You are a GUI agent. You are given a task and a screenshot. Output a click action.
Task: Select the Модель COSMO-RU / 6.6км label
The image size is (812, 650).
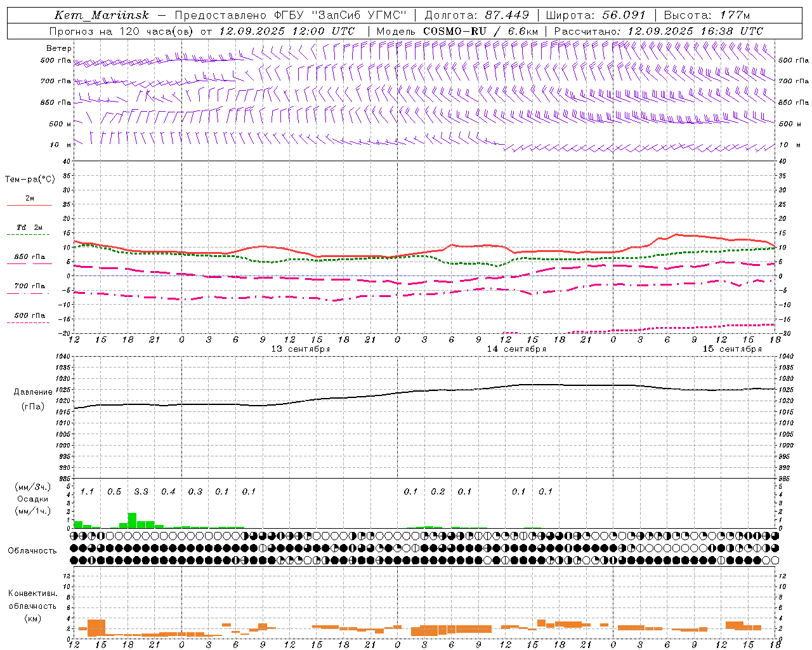click(x=457, y=31)
